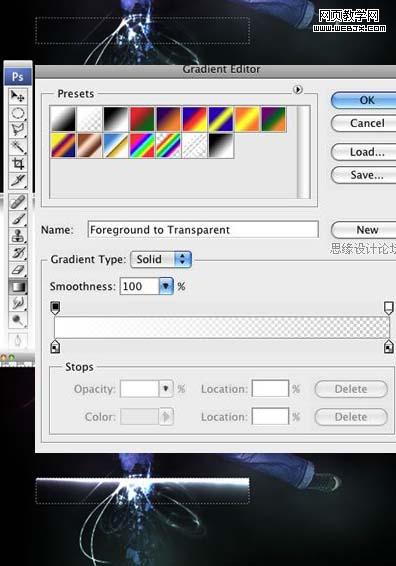Select the Gradient tool in toolbar
This screenshot has width=396, height=566.
18,287
